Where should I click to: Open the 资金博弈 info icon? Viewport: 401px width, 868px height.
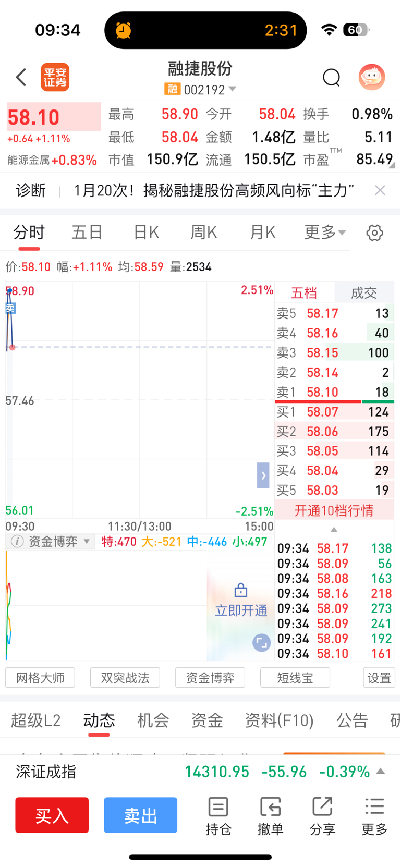(x=17, y=542)
